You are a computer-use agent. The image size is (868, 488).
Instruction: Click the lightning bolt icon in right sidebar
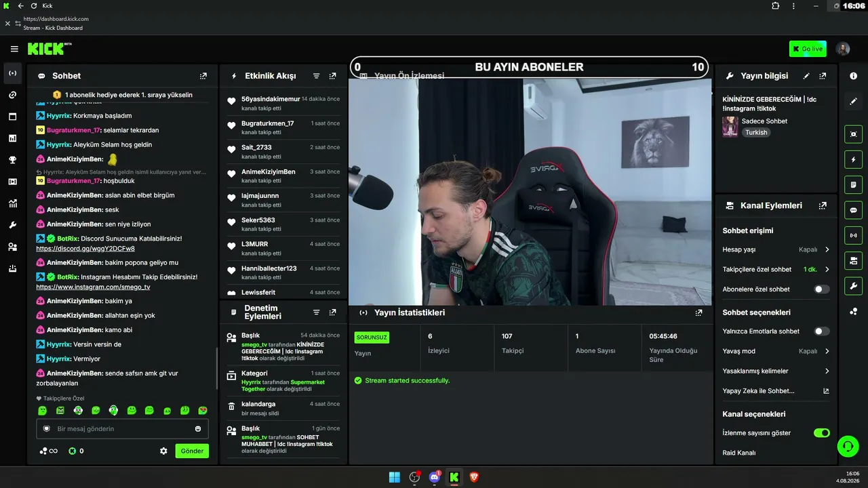pyautogui.click(x=854, y=159)
